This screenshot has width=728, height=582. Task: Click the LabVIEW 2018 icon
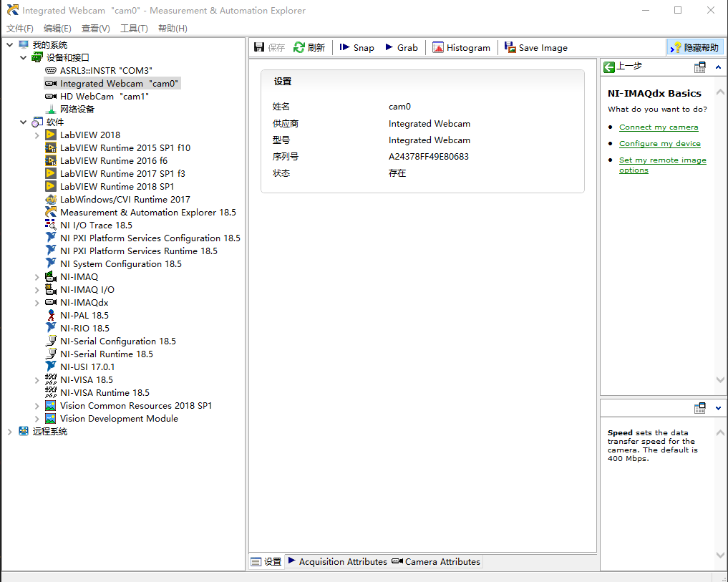[51, 135]
